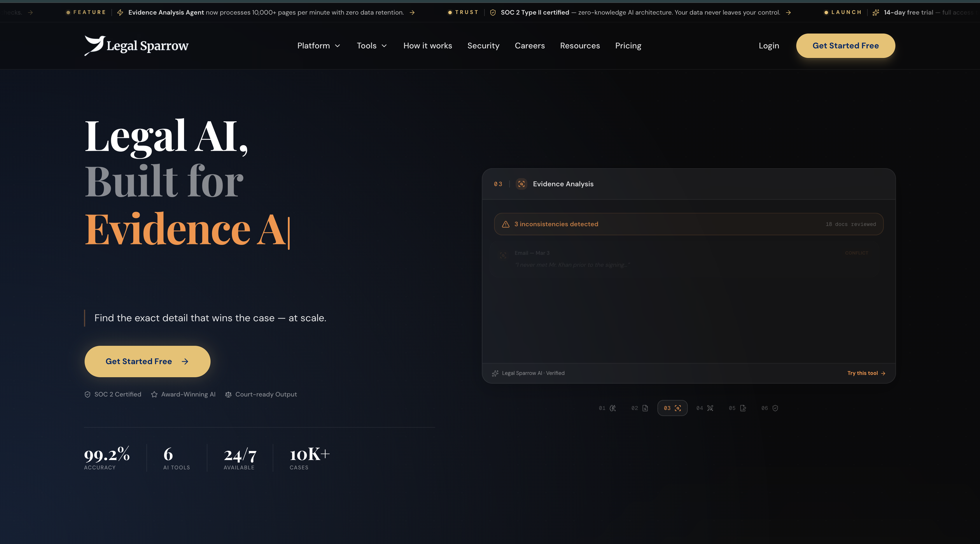Click the LAUNCH ticker label
This screenshot has width=980, height=544.
(x=846, y=13)
